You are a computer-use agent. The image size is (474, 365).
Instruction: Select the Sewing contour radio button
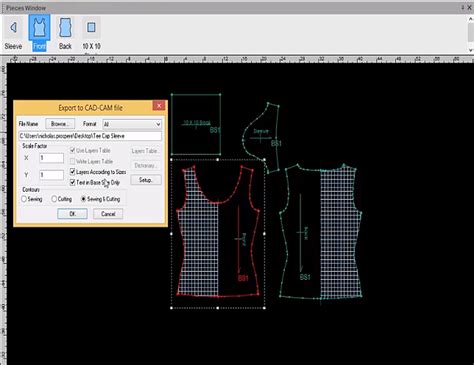(x=24, y=199)
